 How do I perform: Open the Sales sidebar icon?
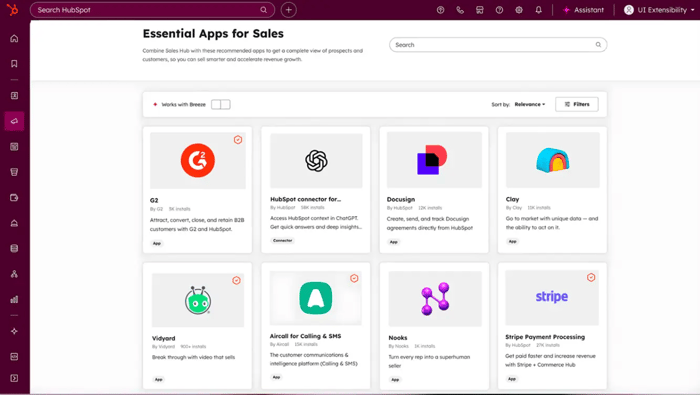[14, 172]
